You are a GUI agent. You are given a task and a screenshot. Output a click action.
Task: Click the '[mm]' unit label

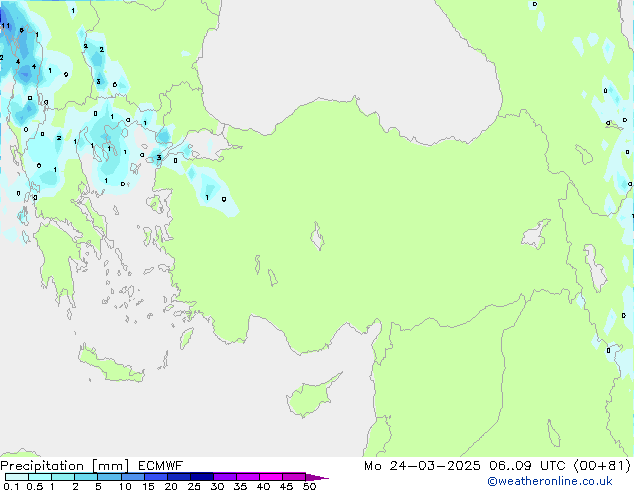click(x=110, y=466)
